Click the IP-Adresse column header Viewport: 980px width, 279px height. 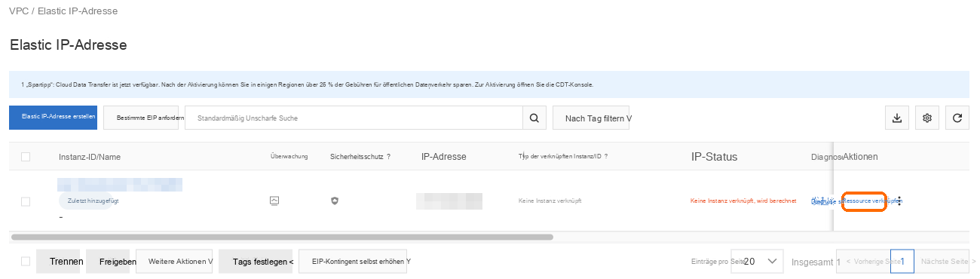click(x=444, y=157)
